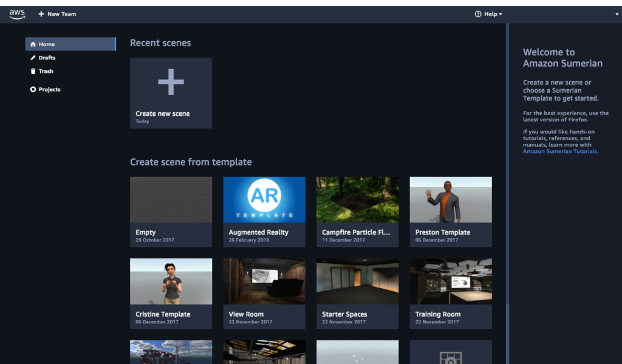The height and width of the screenshot is (364, 622).
Task: Click the Drafts pencil icon
Action: [x=33, y=58]
